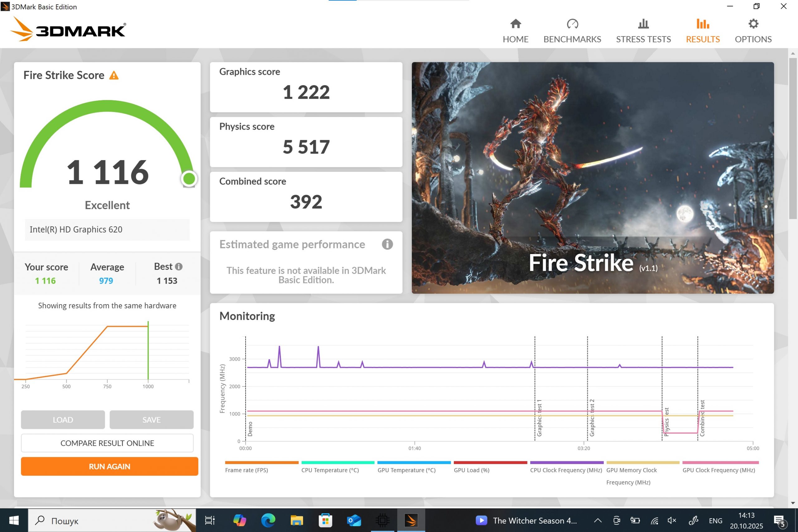This screenshot has height=532, width=798.
Task: Click the Fire Strike preview image
Action: (592, 177)
